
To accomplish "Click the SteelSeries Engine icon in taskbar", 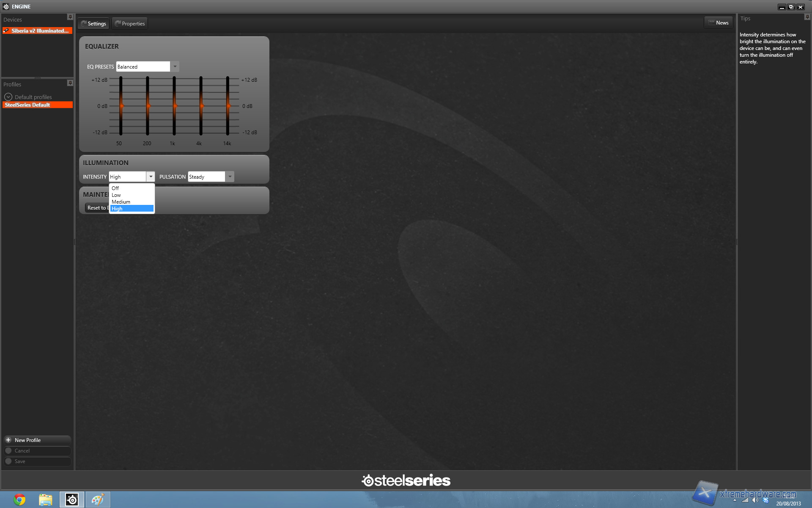I will tap(71, 499).
